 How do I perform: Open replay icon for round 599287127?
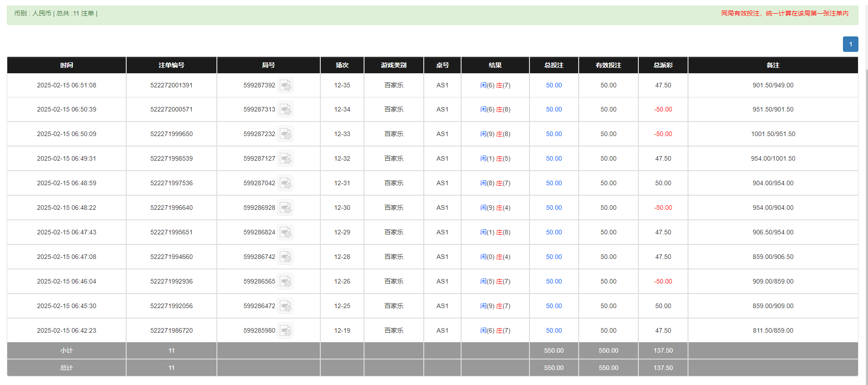pos(285,159)
